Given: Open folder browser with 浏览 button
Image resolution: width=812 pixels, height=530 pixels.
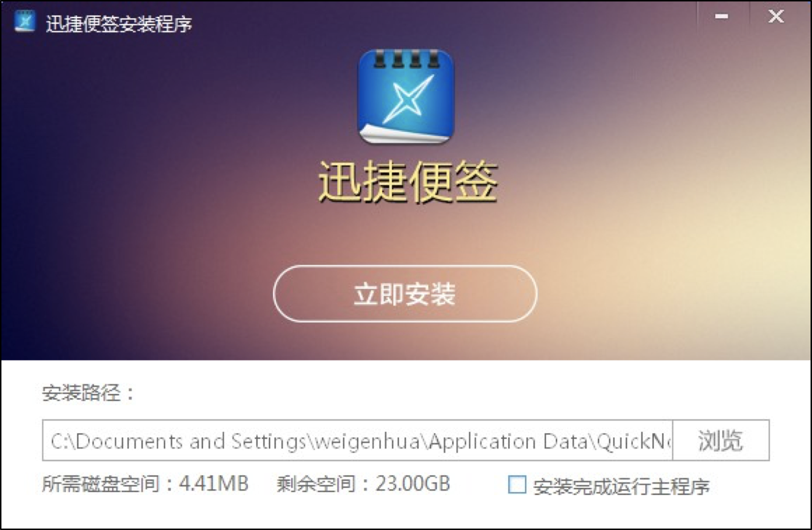Looking at the screenshot, I should 721,440.
